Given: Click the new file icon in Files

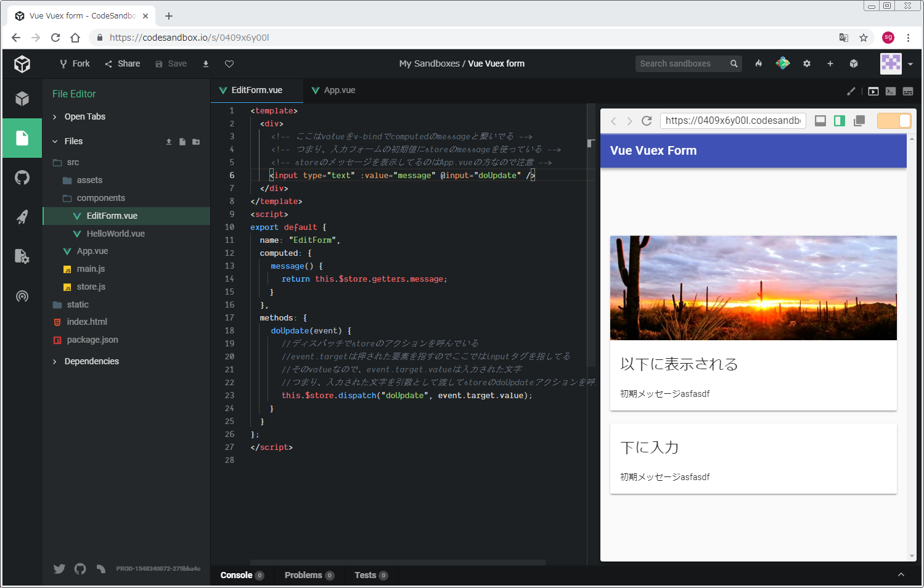Looking at the screenshot, I should (182, 142).
